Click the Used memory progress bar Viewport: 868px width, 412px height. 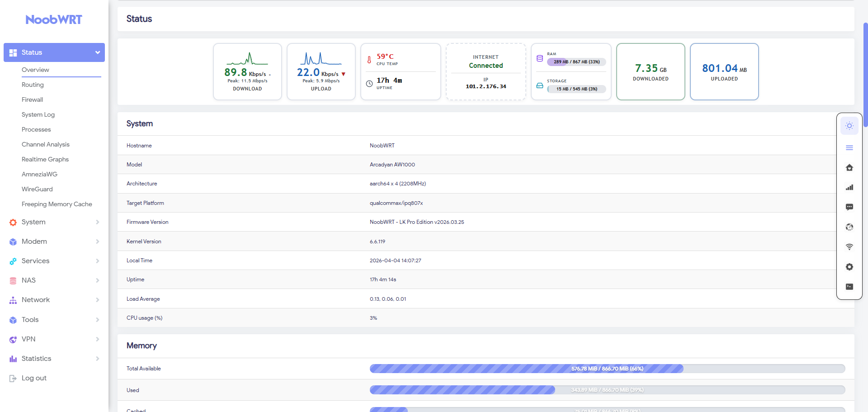[607, 390]
